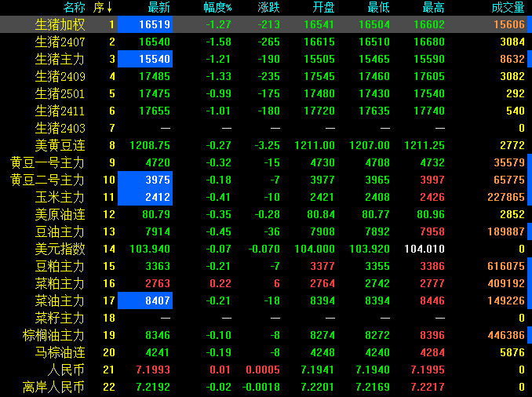The image size is (532, 397).
Task: Select the 生猪加权 row name
Action: point(60,24)
